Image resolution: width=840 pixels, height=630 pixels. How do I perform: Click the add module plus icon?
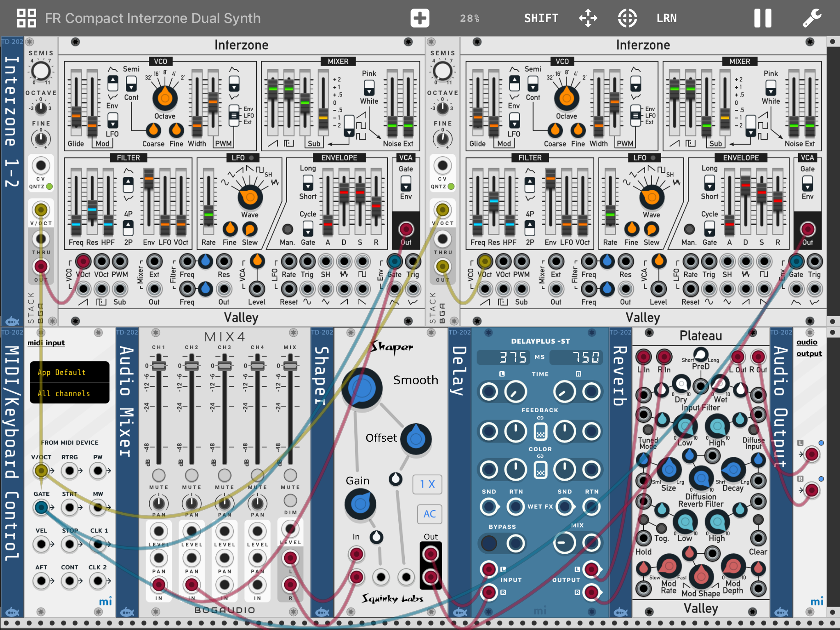(420, 18)
